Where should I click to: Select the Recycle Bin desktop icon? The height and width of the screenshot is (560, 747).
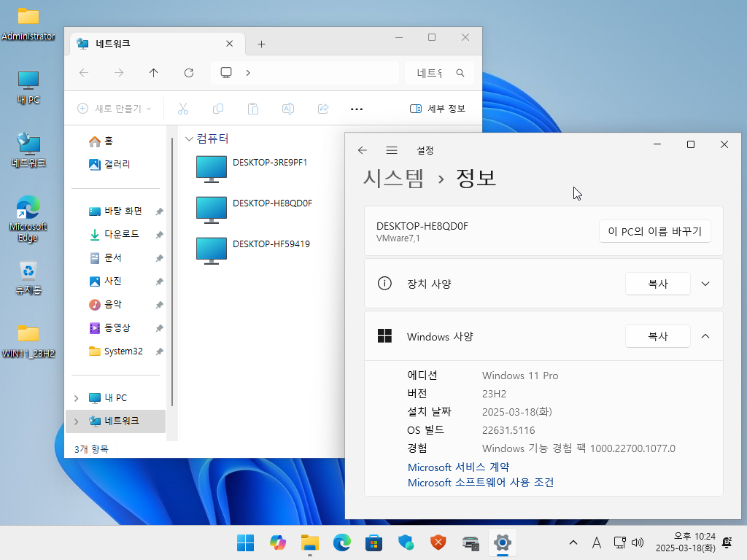pos(28,278)
